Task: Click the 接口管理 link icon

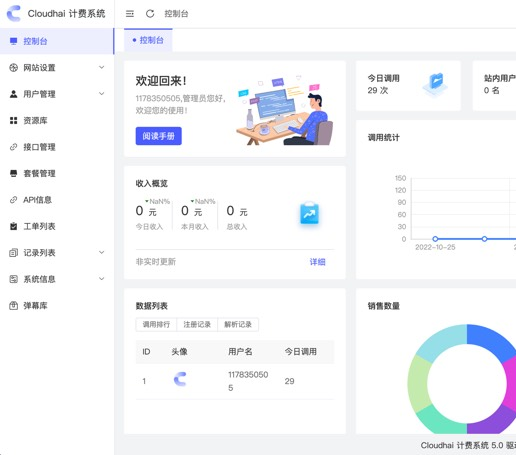Action: (13, 147)
